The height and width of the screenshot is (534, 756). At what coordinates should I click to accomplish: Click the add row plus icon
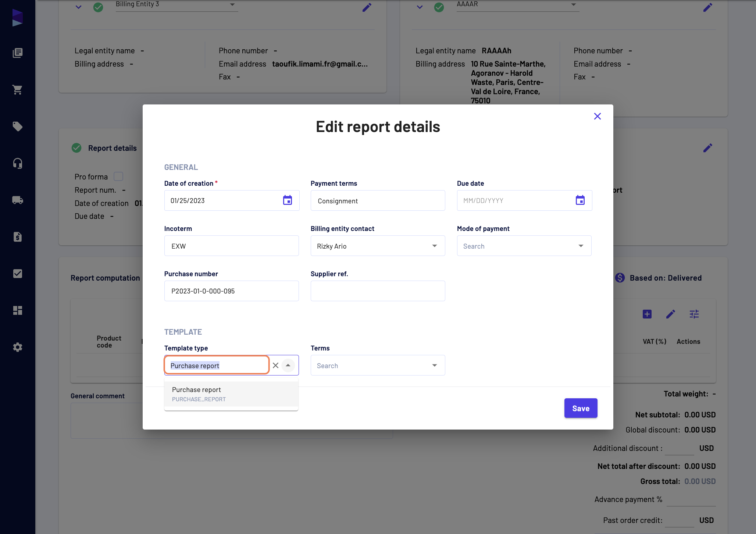pyautogui.click(x=647, y=314)
